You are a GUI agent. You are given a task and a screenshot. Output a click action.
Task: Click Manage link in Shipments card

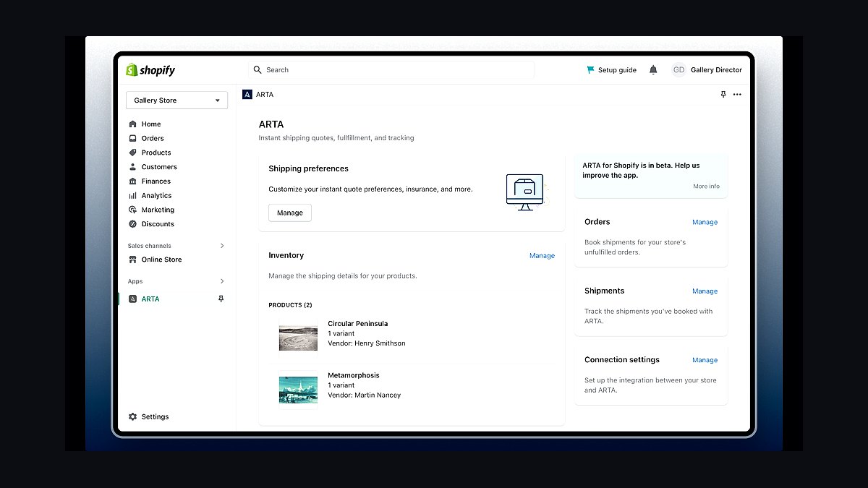tap(705, 291)
